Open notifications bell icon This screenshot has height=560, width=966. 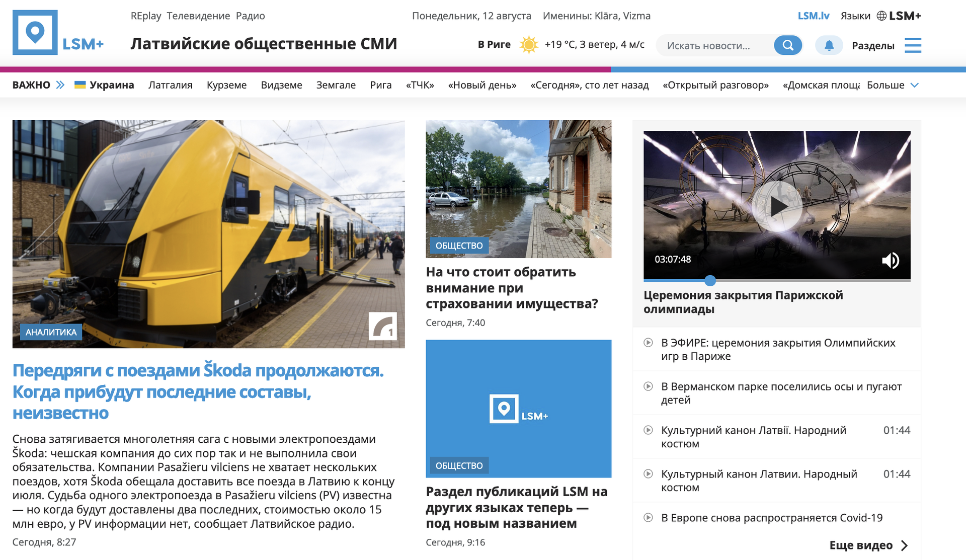[829, 45]
